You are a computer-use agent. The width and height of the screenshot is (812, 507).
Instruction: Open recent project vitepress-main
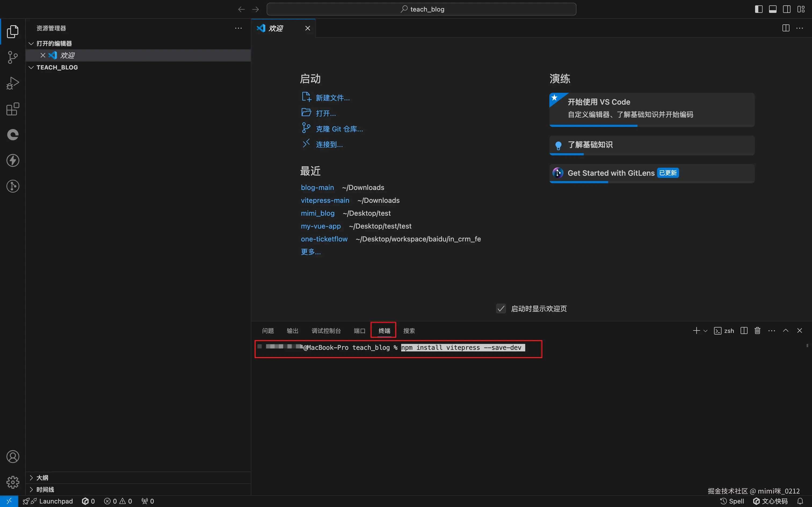coord(325,200)
